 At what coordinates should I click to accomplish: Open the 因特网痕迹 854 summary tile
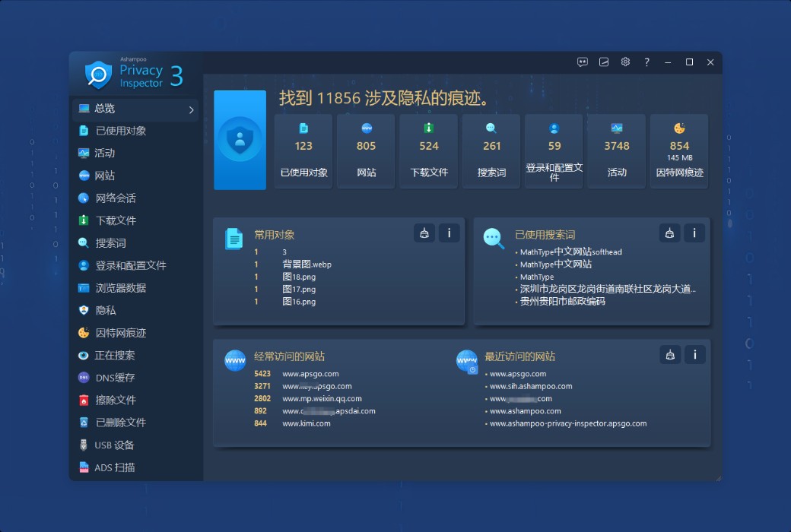pos(679,150)
